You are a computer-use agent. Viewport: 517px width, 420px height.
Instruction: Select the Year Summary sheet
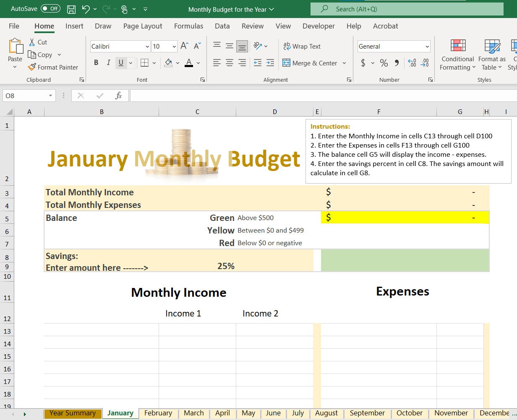72,413
